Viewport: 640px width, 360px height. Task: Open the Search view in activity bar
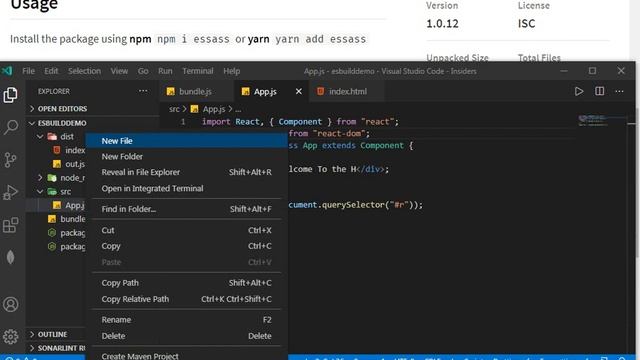[11, 127]
